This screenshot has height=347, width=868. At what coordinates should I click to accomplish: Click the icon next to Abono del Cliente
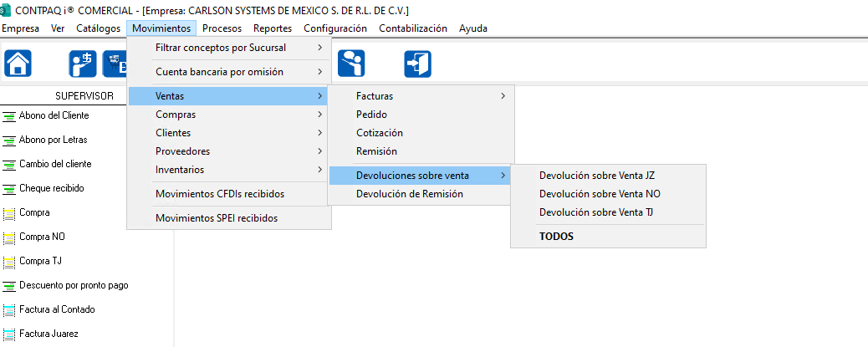pos(9,116)
